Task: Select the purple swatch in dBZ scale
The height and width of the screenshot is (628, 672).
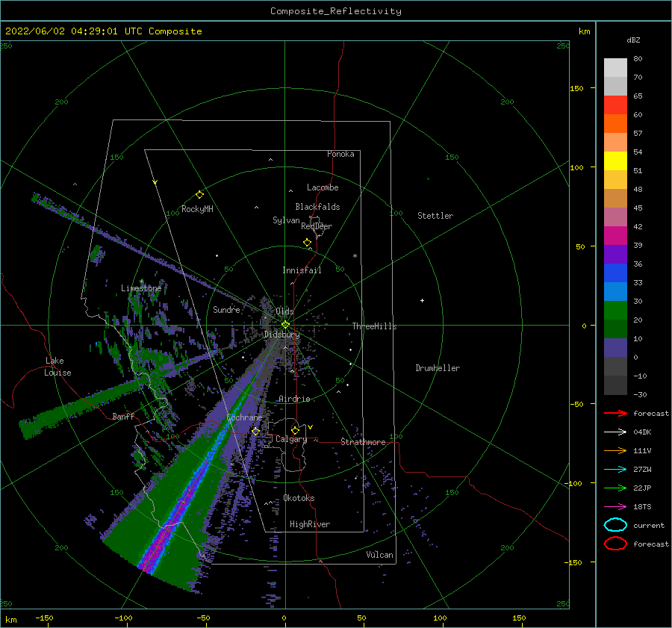Action: (x=615, y=254)
